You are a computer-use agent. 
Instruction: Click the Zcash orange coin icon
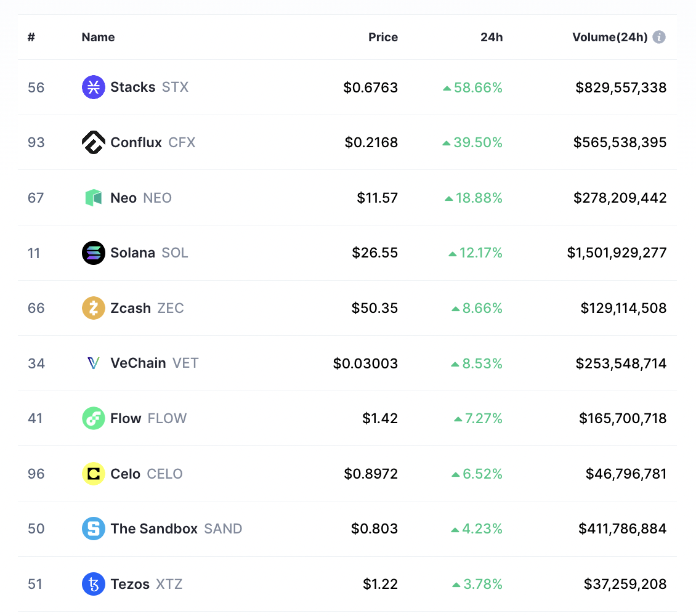click(93, 307)
